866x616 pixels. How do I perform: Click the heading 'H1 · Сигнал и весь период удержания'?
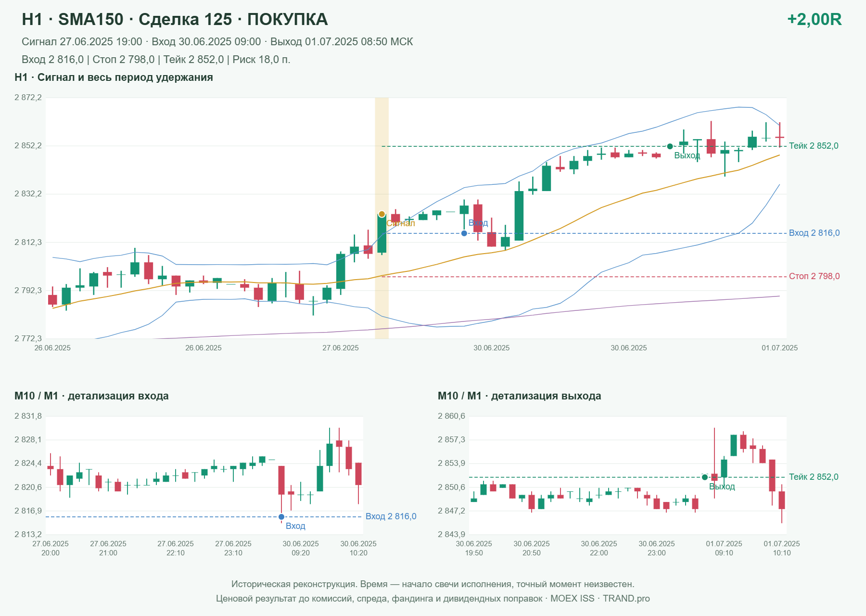point(114,77)
